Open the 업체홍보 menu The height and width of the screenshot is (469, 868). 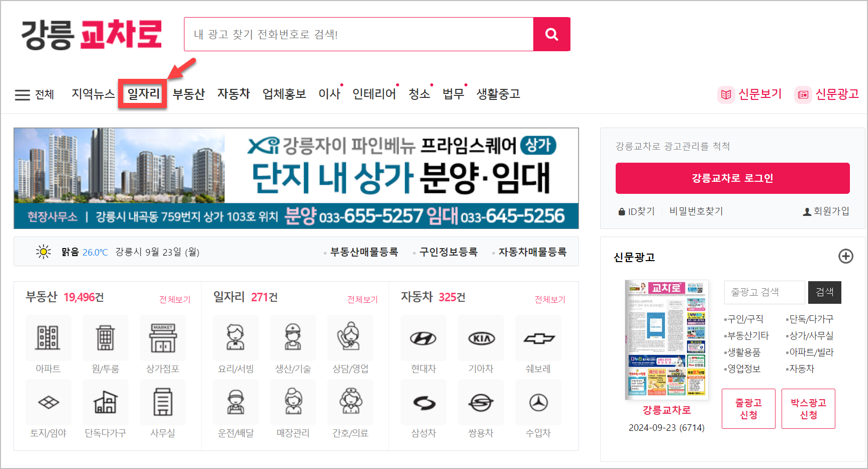tap(284, 94)
